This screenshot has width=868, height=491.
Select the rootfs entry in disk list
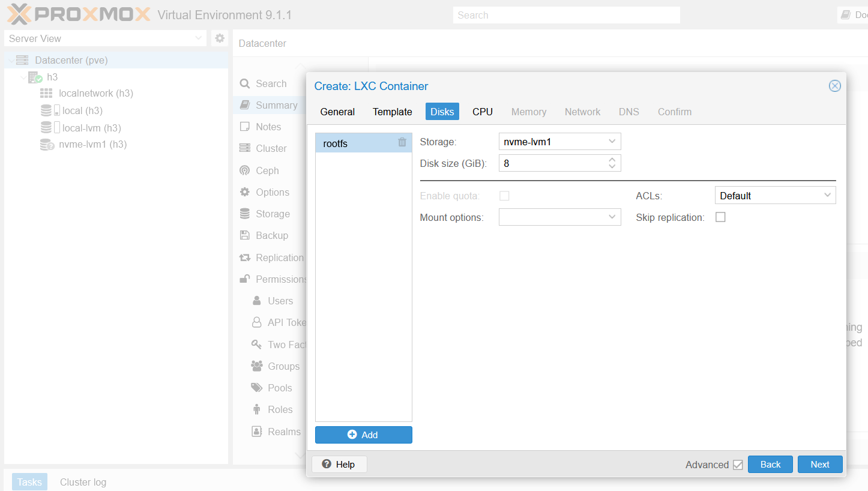363,143
